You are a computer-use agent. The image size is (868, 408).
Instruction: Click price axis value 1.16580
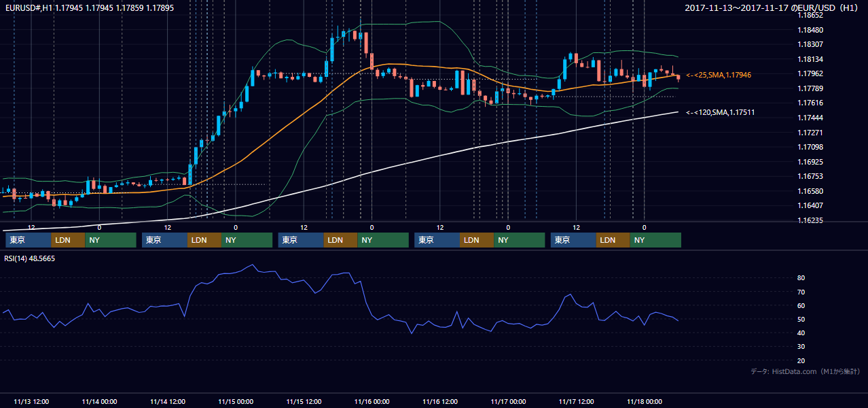(x=810, y=191)
